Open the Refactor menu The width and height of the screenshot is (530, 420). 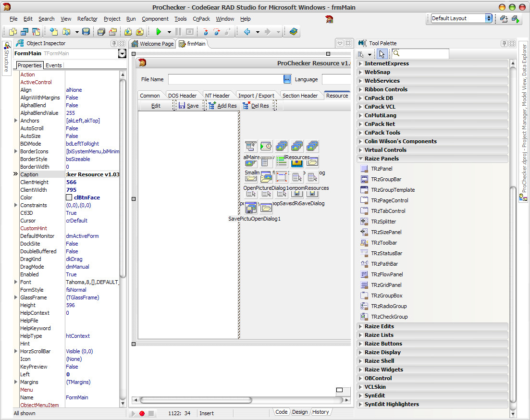[87, 19]
